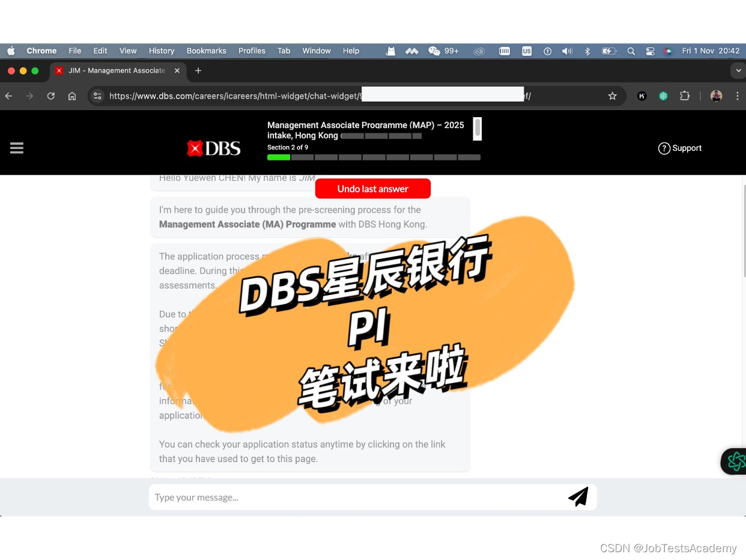The height and width of the screenshot is (560, 746).
Task: Open the History menu
Action: click(162, 51)
